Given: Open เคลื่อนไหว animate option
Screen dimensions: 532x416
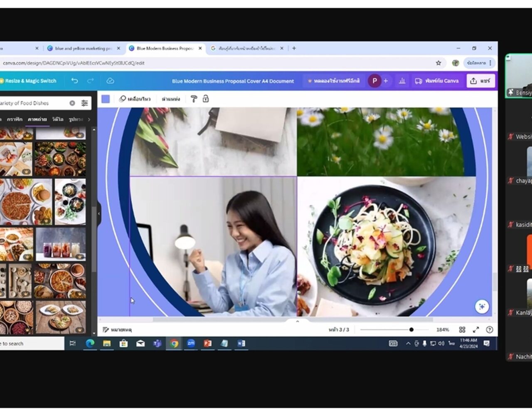Looking at the screenshot, I should [135, 99].
